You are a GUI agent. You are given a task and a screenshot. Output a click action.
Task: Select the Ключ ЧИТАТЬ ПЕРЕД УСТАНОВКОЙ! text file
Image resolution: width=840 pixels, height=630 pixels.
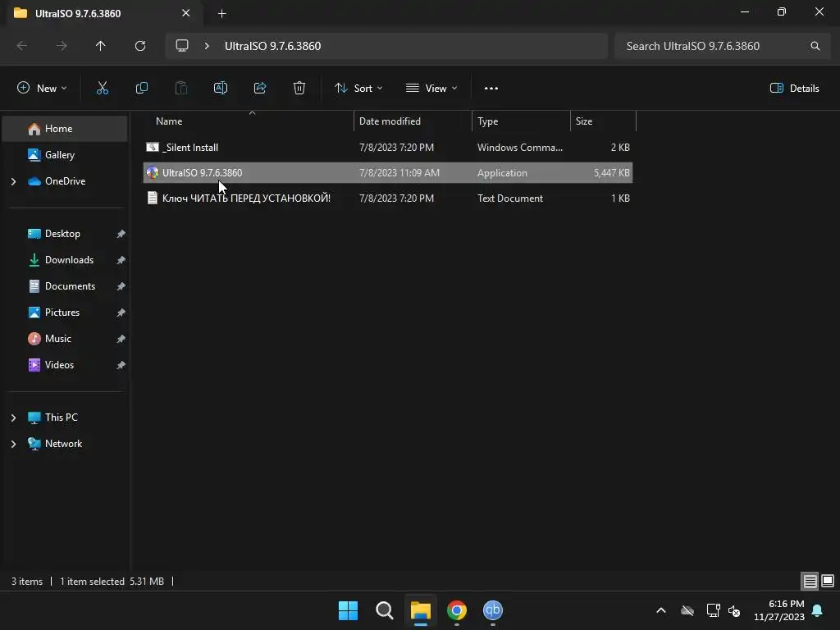388,199
